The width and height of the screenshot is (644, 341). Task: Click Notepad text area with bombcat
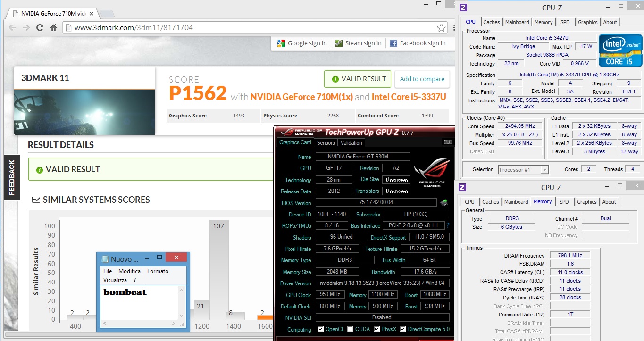point(140,302)
